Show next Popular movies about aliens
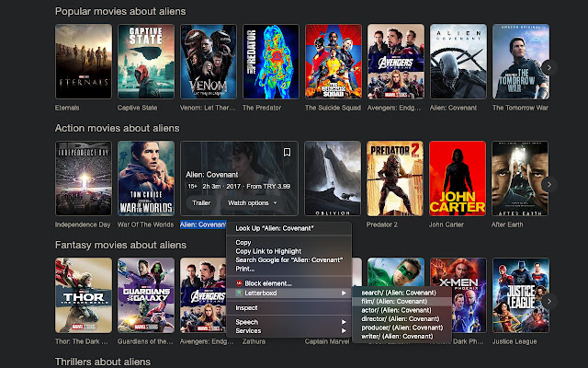Screen dimensions: 588x368 (549, 67)
